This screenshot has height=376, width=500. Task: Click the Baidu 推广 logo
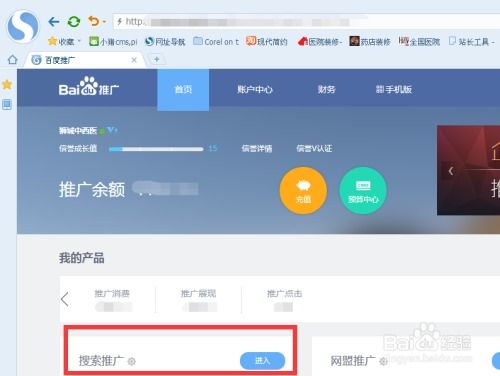89,87
